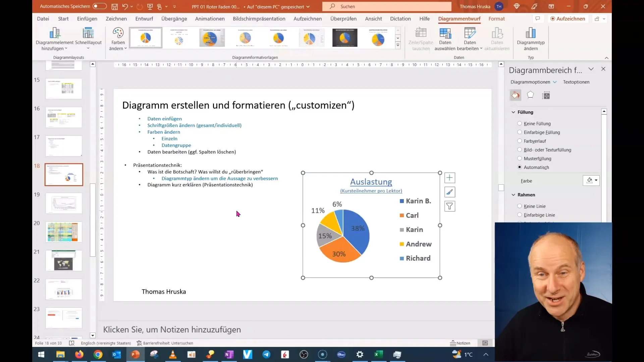This screenshot has width=644, height=362.
Task: Click Diagrammtyp ändern um Aussage zu verbessern
Action: click(x=220, y=178)
